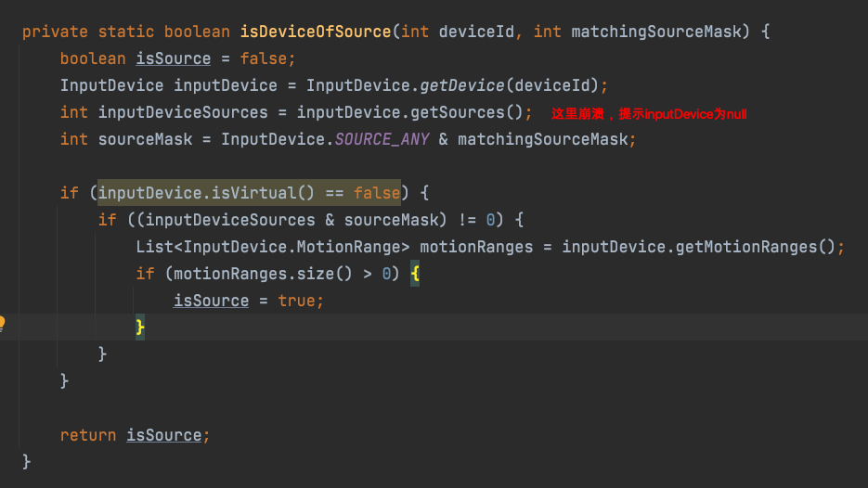Click isSource in the return statement
868x488 pixels.
tap(163, 435)
